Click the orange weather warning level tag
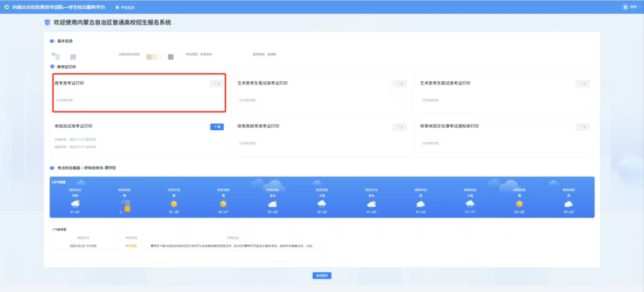The height and width of the screenshot is (292, 644). [131, 245]
